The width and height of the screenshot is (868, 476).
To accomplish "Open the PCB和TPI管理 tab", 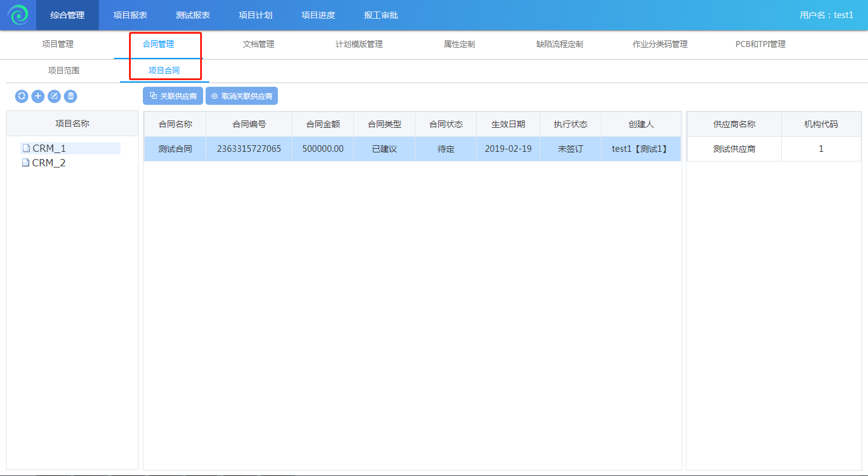I will [760, 44].
